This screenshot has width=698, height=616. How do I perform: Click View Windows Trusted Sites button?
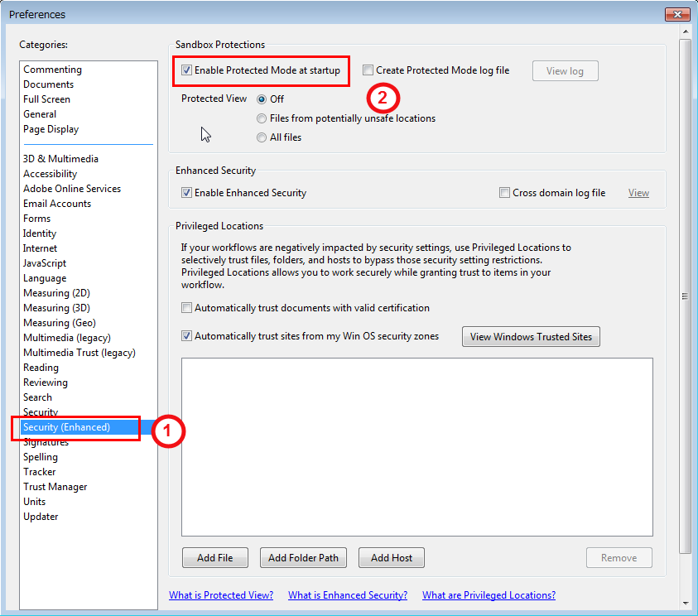pyautogui.click(x=531, y=337)
